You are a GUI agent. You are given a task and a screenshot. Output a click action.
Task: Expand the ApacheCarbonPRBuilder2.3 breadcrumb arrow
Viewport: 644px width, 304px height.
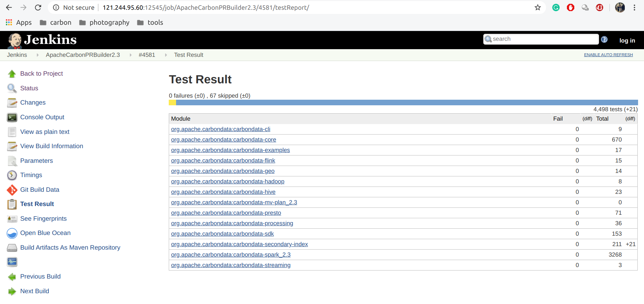click(x=131, y=55)
